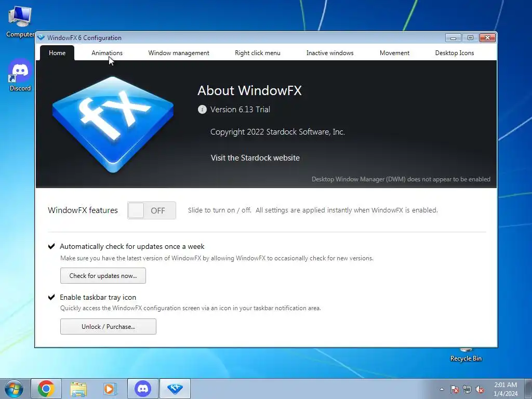Click Check for updates now button
Viewport: 532px width, 399px height.
pyautogui.click(x=103, y=275)
